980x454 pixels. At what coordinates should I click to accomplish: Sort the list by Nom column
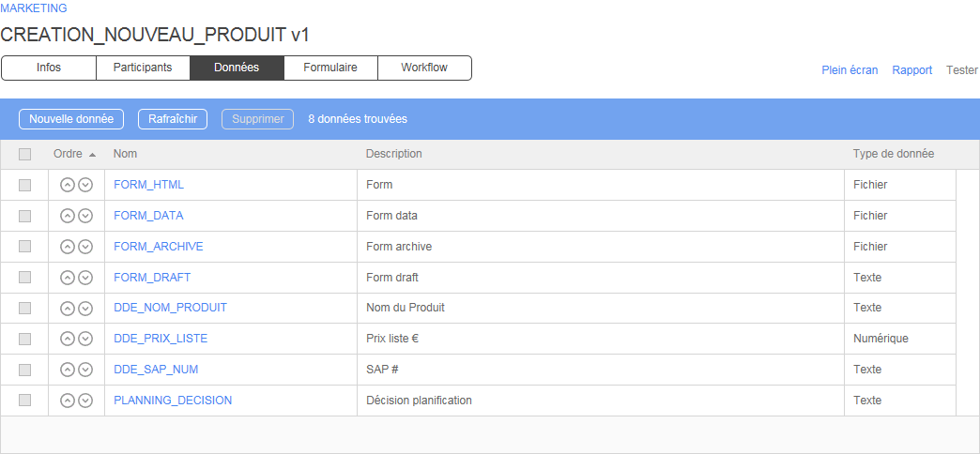click(x=126, y=154)
